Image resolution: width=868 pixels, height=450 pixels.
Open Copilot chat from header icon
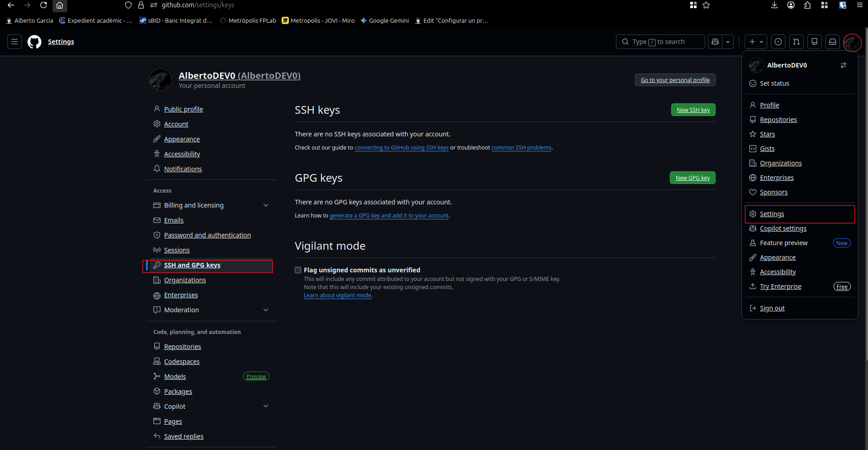(715, 42)
